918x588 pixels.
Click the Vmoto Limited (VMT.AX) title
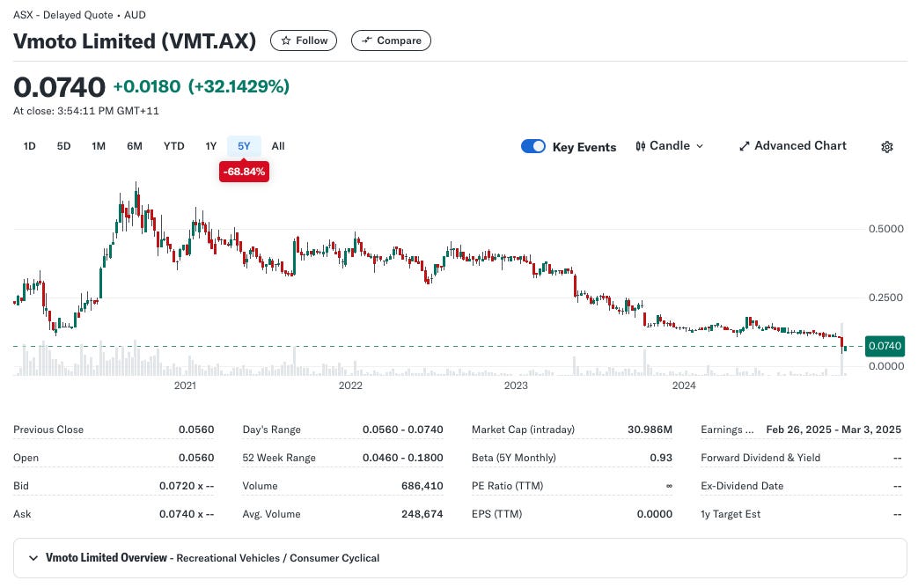point(135,41)
